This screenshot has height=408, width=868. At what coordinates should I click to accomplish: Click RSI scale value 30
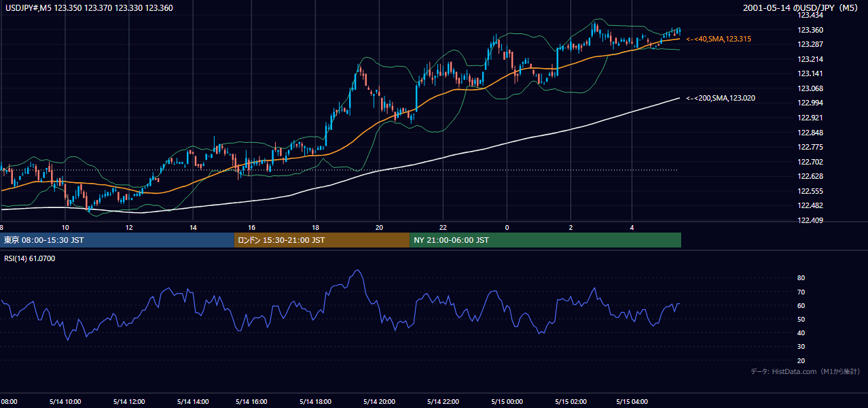pyautogui.click(x=801, y=347)
